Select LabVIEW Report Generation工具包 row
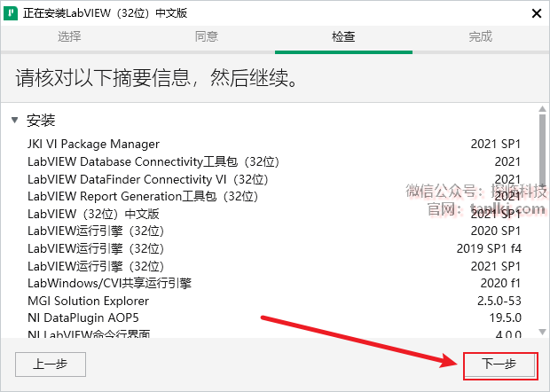550x392 pixels. tap(274, 196)
